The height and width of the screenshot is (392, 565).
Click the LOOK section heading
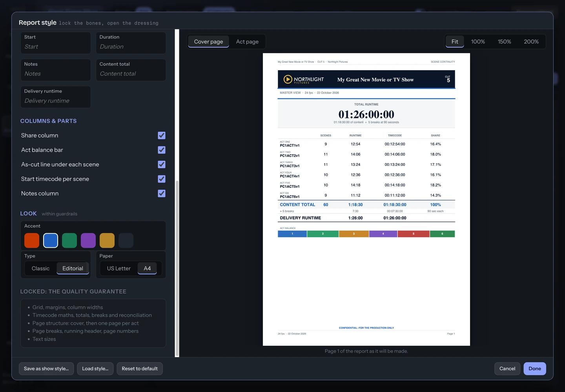click(x=28, y=214)
